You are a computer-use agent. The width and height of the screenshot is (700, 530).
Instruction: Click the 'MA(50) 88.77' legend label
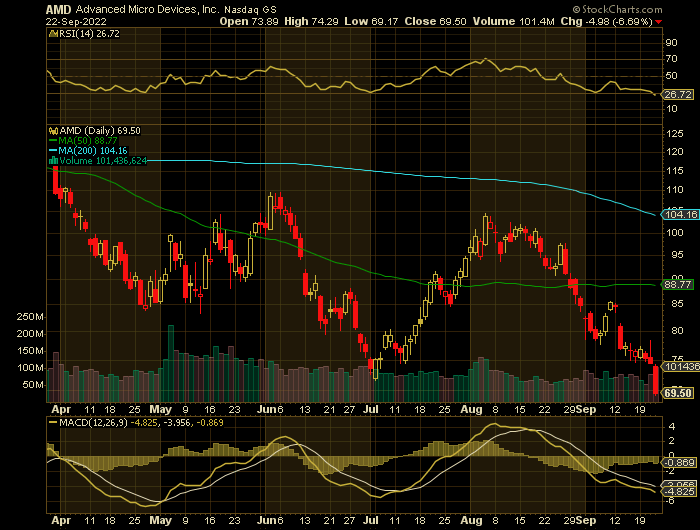tap(88, 141)
